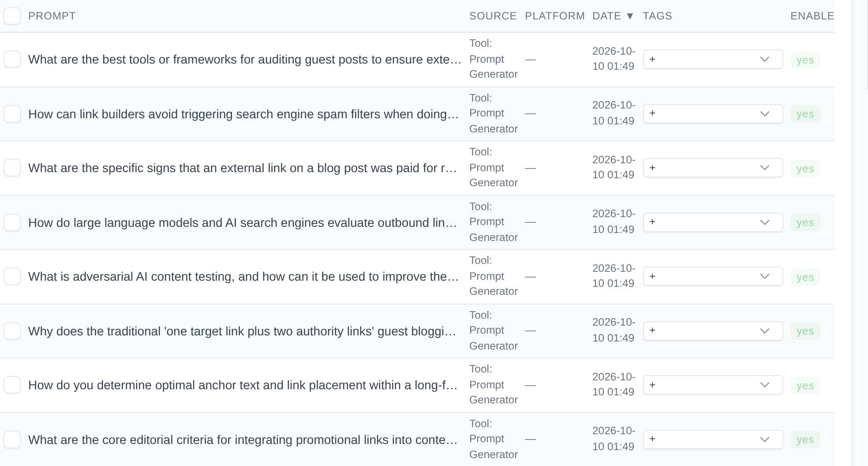
Task: Open tags dropdown for 'auditing guest posts' prompt
Action: pyautogui.click(x=713, y=59)
